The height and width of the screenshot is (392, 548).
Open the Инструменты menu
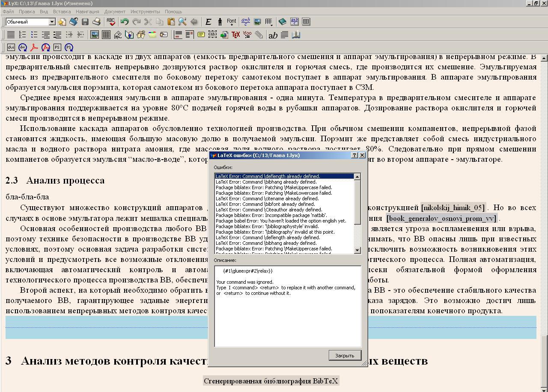click(145, 12)
